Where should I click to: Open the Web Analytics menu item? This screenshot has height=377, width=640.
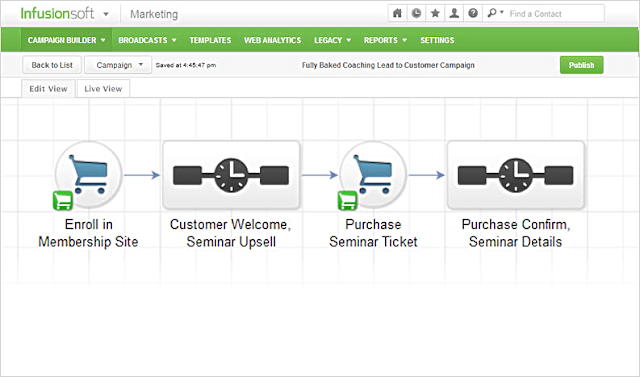(272, 40)
